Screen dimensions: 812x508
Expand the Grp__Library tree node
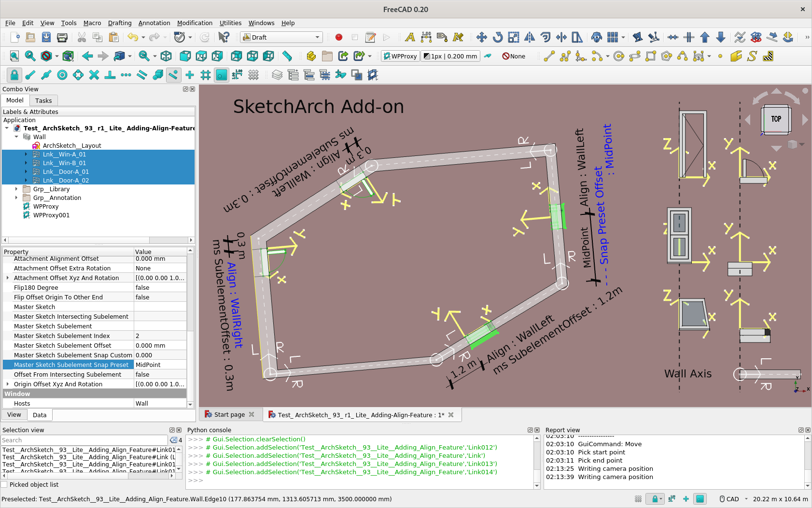[x=16, y=189]
